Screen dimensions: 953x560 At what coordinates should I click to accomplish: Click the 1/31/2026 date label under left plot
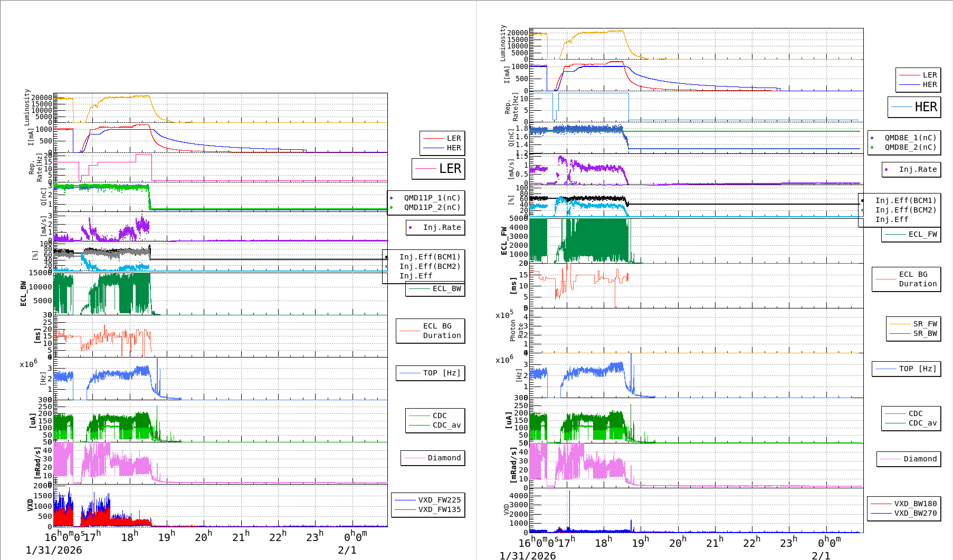(x=54, y=551)
